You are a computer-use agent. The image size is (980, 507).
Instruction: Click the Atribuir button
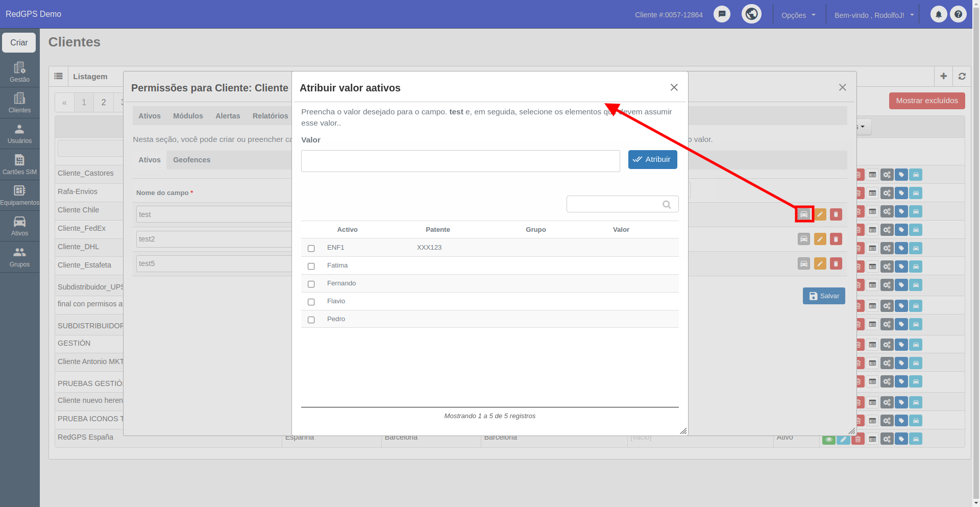(x=652, y=159)
